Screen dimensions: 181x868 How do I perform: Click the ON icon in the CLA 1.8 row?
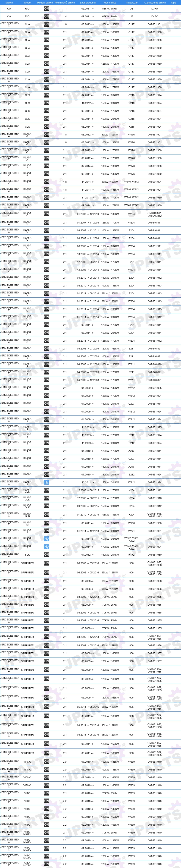(x=47, y=24)
